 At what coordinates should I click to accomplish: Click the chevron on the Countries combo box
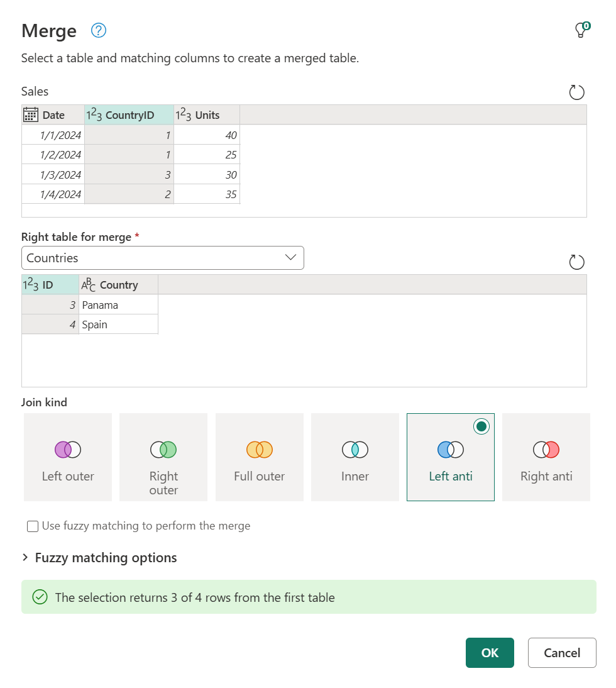[290, 258]
